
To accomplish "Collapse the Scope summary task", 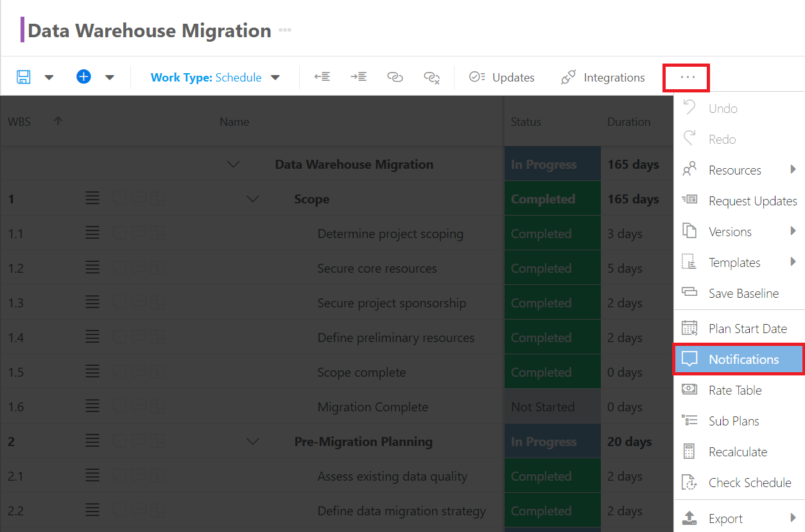I will [254, 200].
